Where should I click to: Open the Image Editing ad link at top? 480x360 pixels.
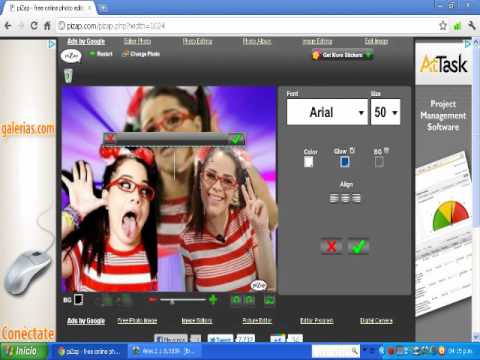tap(317, 41)
